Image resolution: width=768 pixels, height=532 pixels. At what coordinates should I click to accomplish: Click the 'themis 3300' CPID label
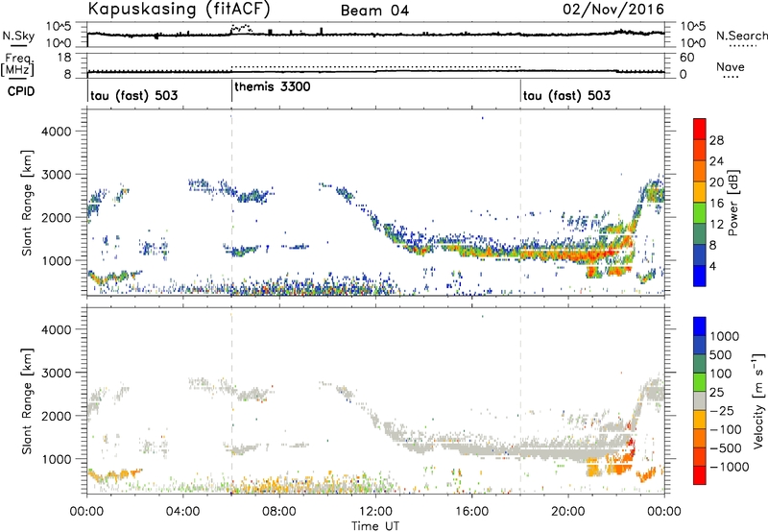point(273,86)
